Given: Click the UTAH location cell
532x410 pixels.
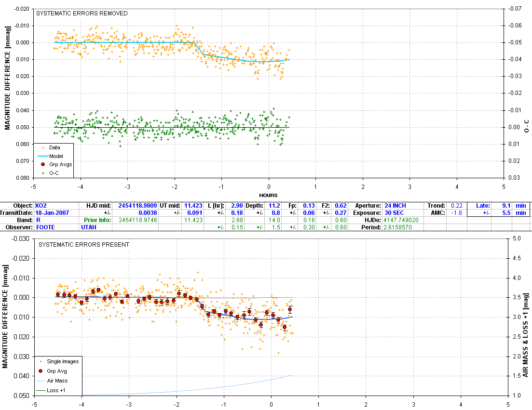Looking at the screenshot, I should click(x=95, y=227).
